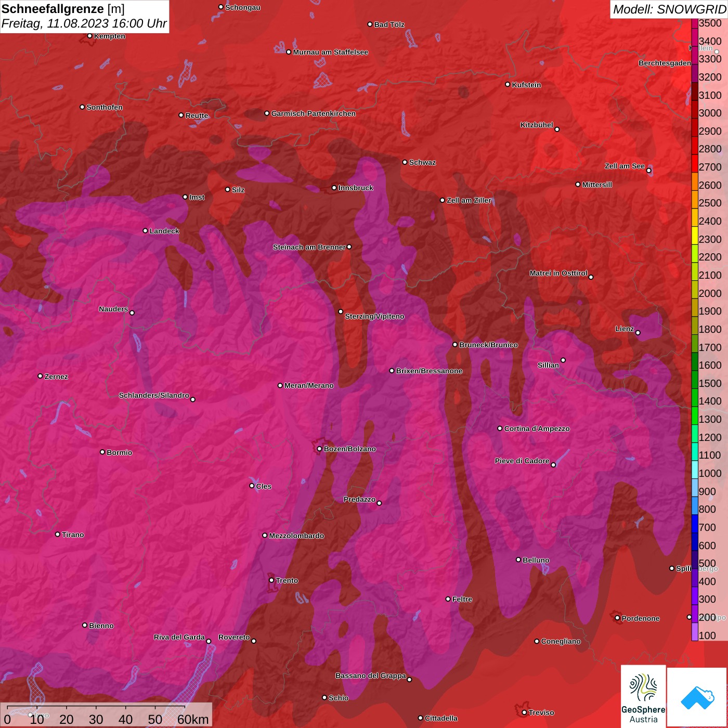
Task: Click the Belluno city marker
Action: pyautogui.click(x=518, y=560)
